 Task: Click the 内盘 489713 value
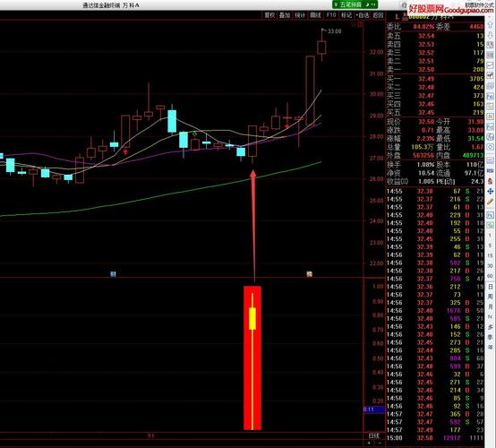pos(473,155)
